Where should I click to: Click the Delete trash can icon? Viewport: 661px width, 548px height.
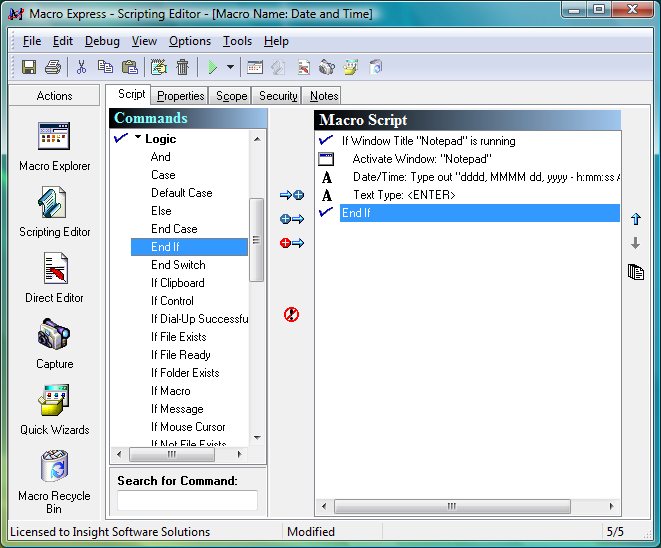pyautogui.click(x=183, y=67)
